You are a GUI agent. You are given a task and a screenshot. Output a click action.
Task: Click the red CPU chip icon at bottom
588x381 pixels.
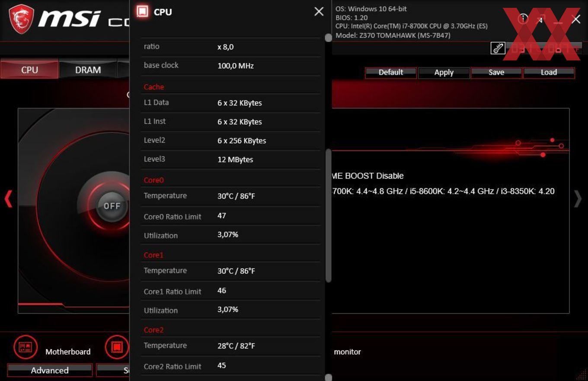(117, 347)
